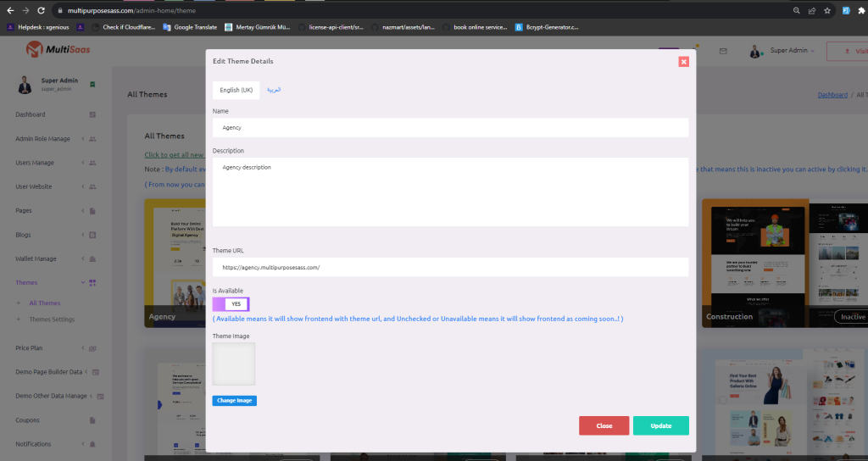This screenshot has width=868, height=461.
Task: Open the Bcrypt-Generator bookmark
Action: pyautogui.click(x=547, y=27)
